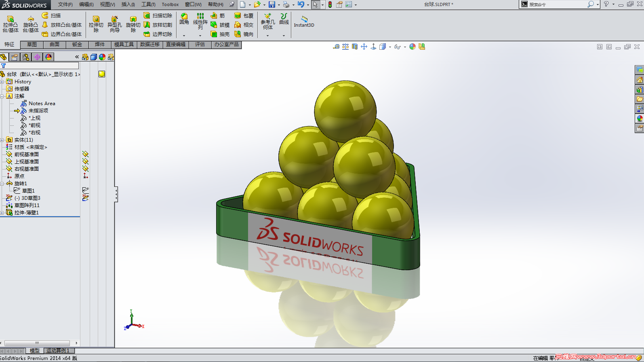Viewport: 644px width, 362px height.
Task: Save the document with the floppy disk icon
Action: [x=272, y=4]
